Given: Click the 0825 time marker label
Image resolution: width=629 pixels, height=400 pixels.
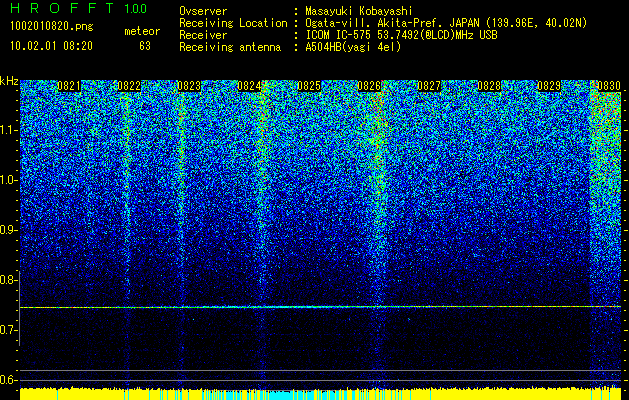Looking at the screenshot, I should click(x=309, y=86).
